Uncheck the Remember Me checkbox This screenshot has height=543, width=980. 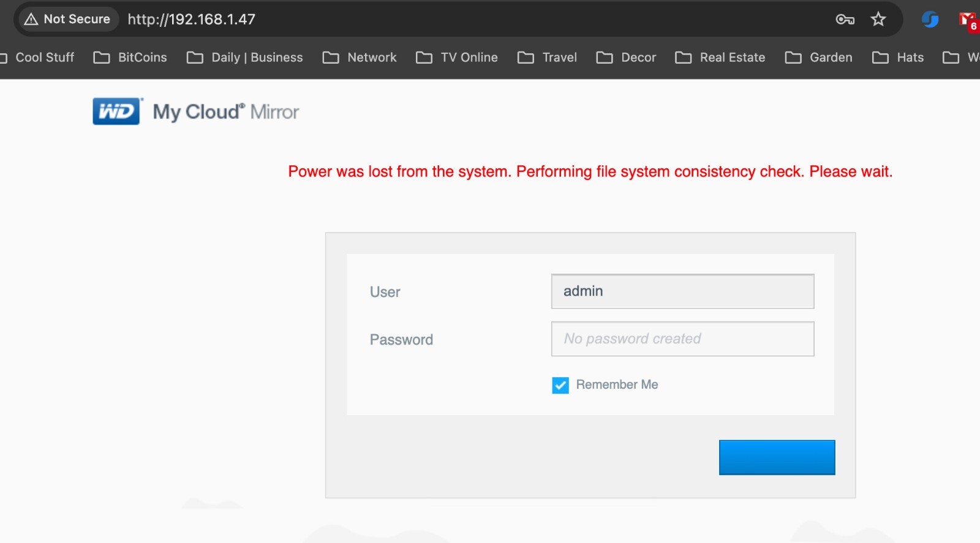tap(560, 385)
